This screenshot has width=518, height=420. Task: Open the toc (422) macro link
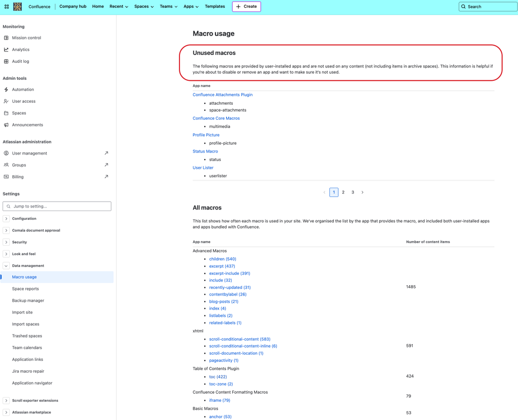[218, 377]
